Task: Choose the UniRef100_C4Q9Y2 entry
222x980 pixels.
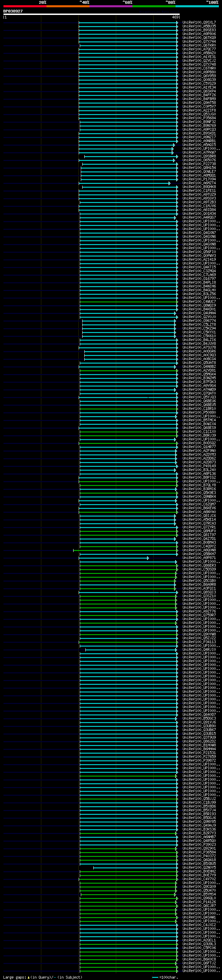Action: (x=199, y=546)
